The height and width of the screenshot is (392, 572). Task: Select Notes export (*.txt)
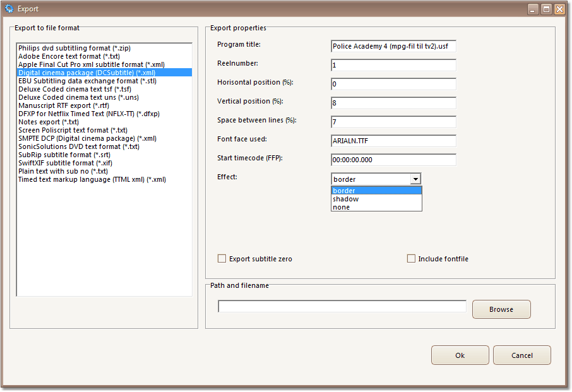tap(104, 122)
